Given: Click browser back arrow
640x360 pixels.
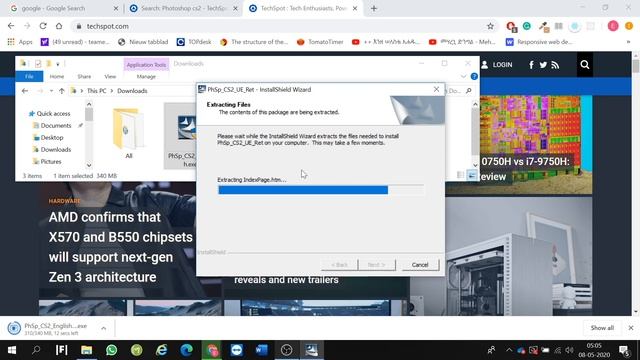Looking at the screenshot, I should tap(11, 26).
